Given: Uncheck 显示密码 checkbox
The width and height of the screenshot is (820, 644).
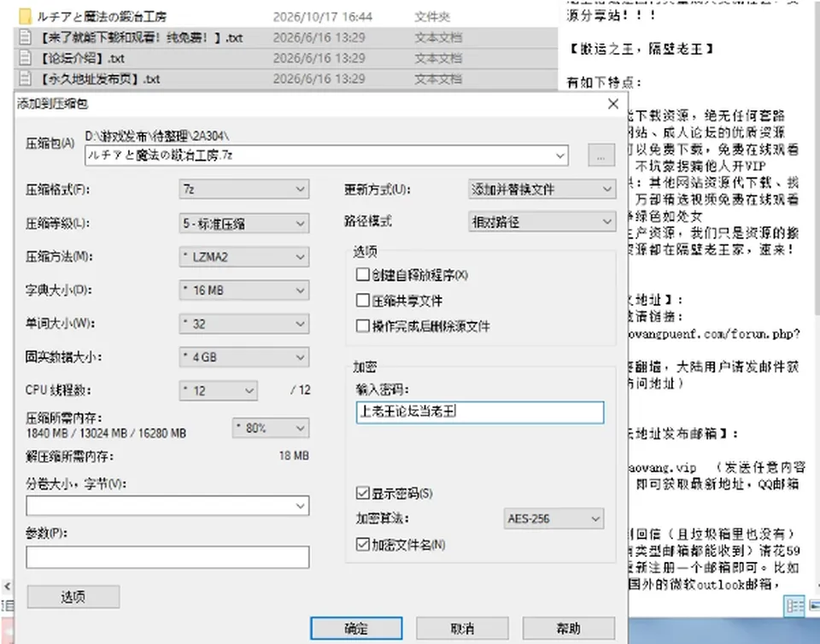Looking at the screenshot, I should pos(362,493).
